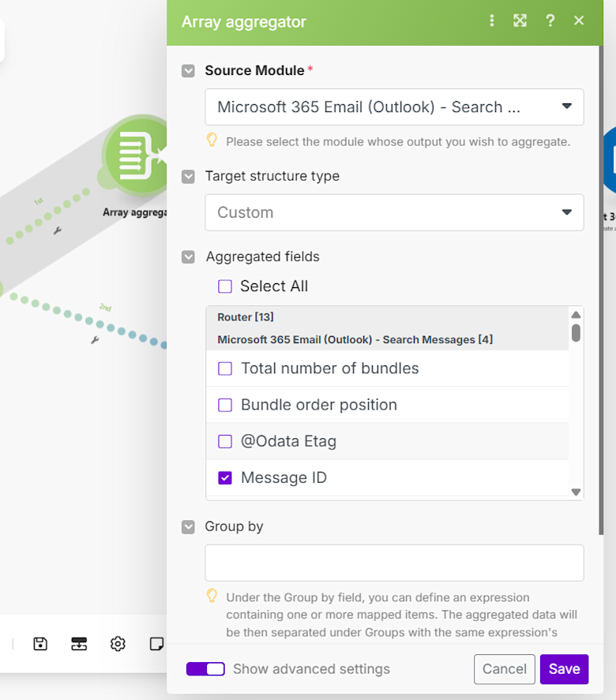Image resolution: width=616 pixels, height=700 pixels.
Task: Click the Save button
Action: [x=564, y=668]
